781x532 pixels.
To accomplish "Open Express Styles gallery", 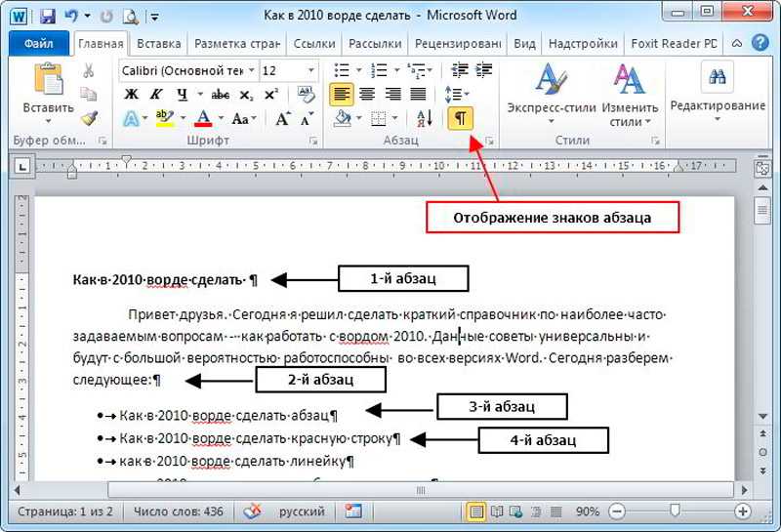I will [x=551, y=94].
